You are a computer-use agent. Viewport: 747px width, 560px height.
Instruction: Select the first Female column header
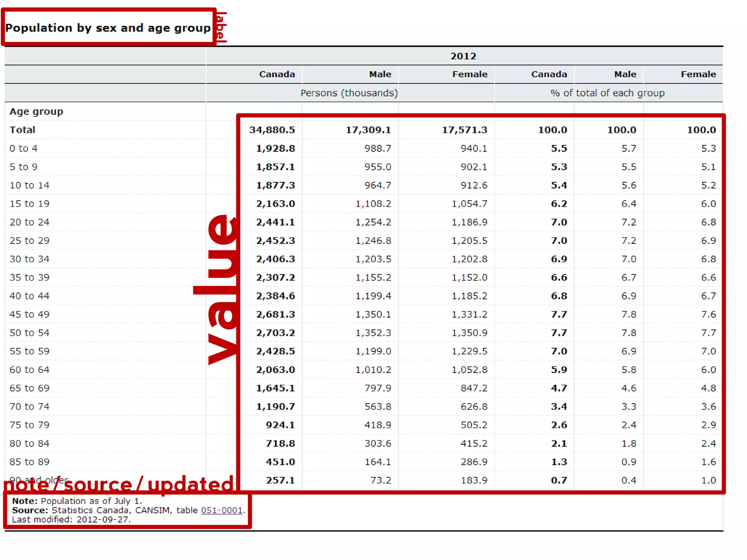coord(469,74)
